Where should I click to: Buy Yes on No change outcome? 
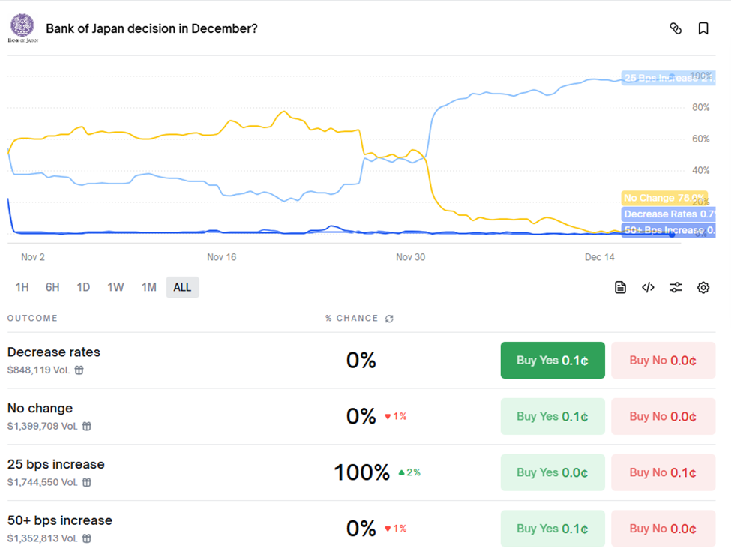pyautogui.click(x=553, y=416)
